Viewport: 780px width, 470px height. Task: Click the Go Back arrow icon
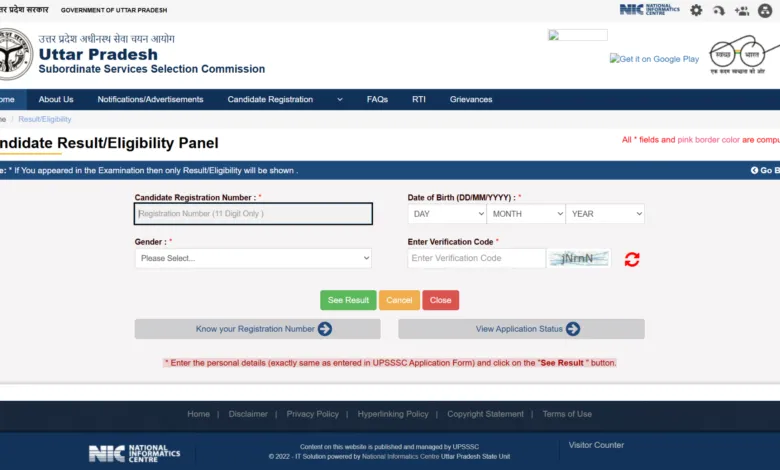pos(754,170)
